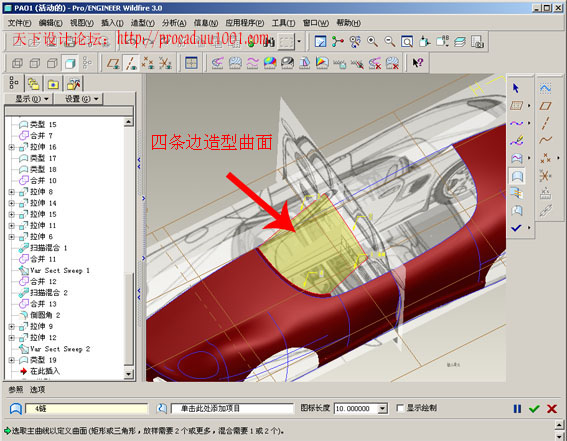Viewport: 567px width, 441px height.
Task: Click the red X to cancel surface
Action: (x=552, y=409)
